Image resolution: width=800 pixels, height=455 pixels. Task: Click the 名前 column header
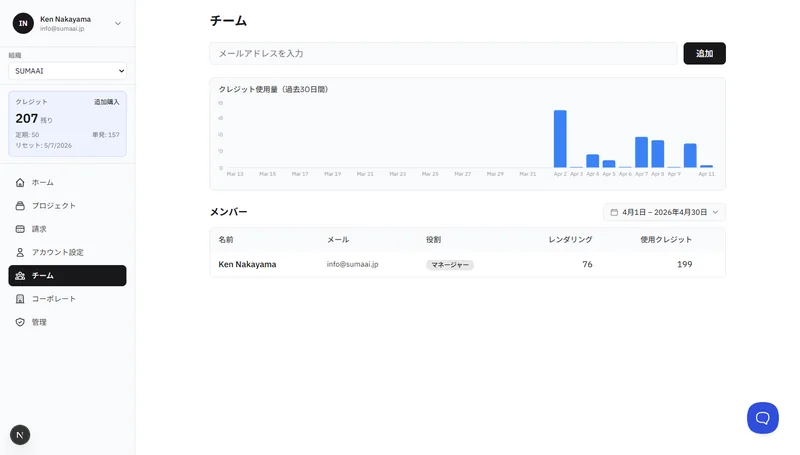226,239
